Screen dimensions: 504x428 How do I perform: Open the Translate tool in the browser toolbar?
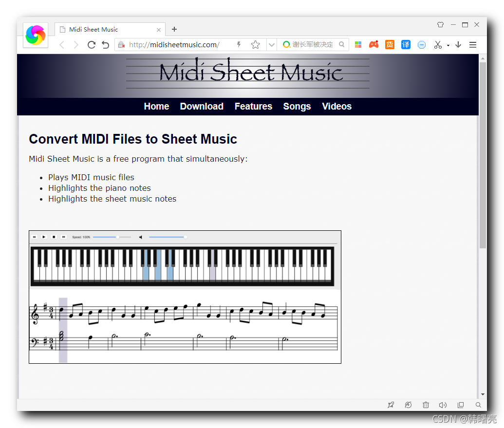click(406, 44)
